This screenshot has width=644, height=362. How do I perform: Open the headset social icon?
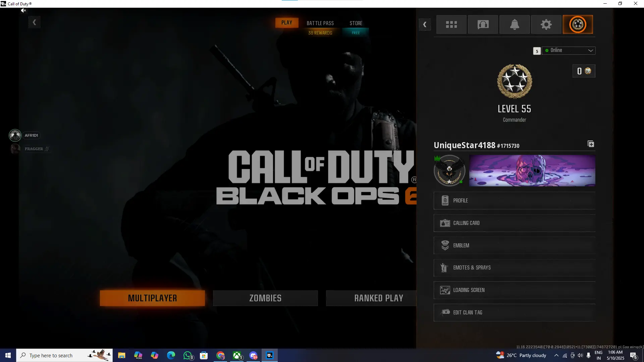[483, 24]
